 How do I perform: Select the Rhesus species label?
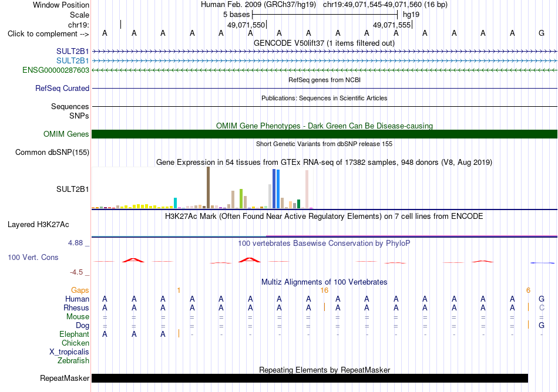(76, 307)
